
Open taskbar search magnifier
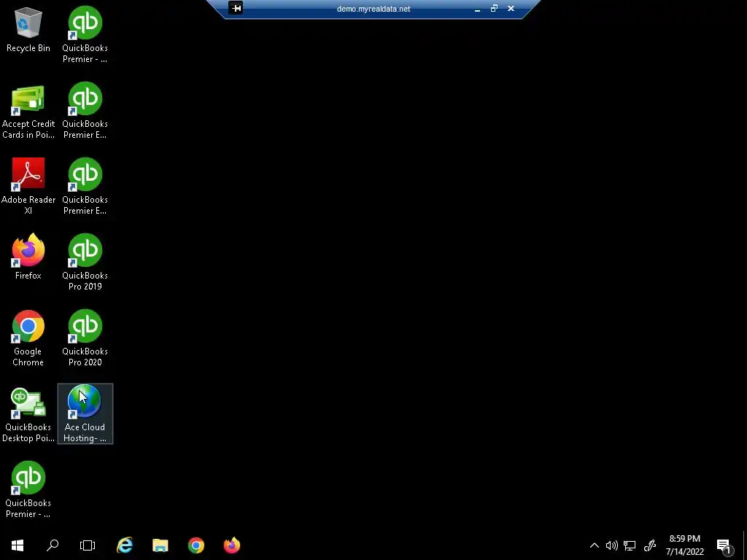(53, 545)
